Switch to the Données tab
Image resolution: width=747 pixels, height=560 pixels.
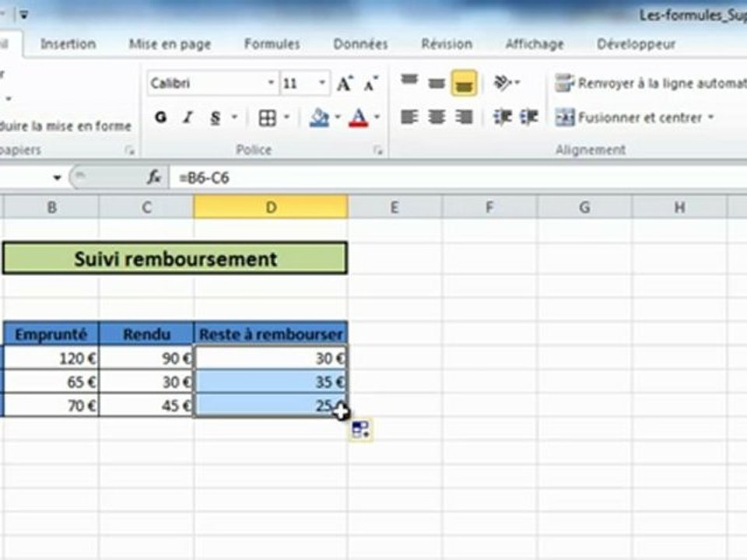pyautogui.click(x=360, y=44)
